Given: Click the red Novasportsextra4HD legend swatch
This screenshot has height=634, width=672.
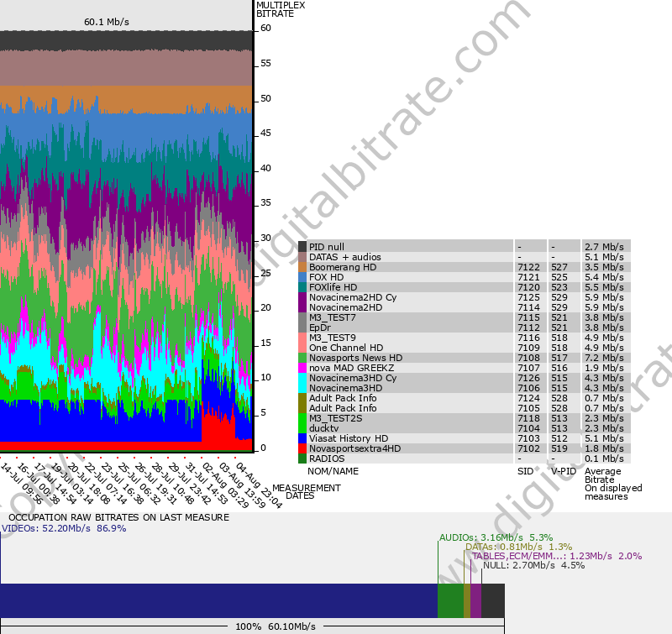Looking at the screenshot, I should (x=302, y=448).
